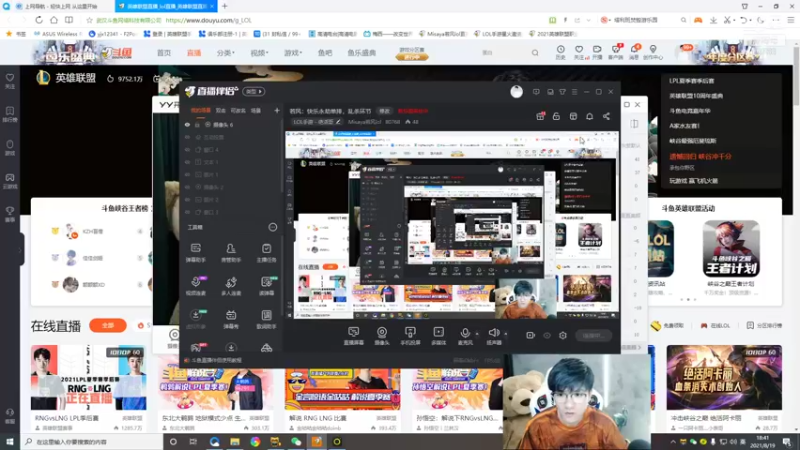800x450 pixels.
Task: Go to the 首页 nav tab
Action: pos(164,53)
